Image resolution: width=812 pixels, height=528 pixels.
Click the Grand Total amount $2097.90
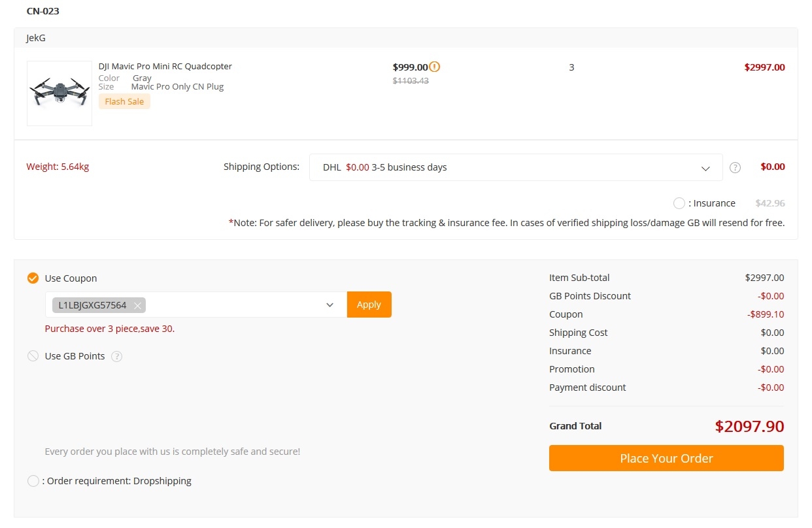pyautogui.click(x=749, y=427)
